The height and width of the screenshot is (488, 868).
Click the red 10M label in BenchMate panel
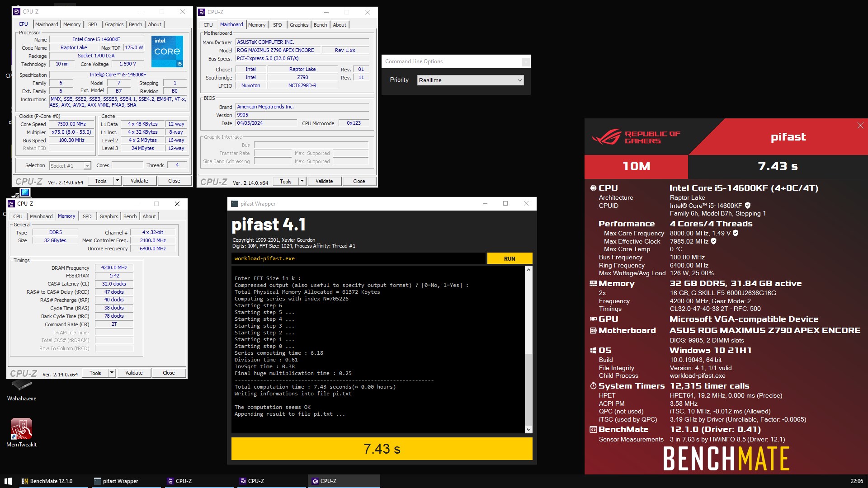point(636,166)
